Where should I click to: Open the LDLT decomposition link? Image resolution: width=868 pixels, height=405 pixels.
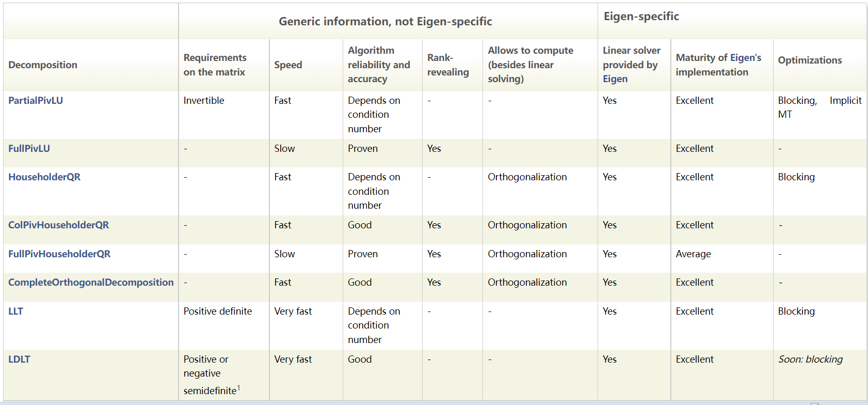pos(19,359)
